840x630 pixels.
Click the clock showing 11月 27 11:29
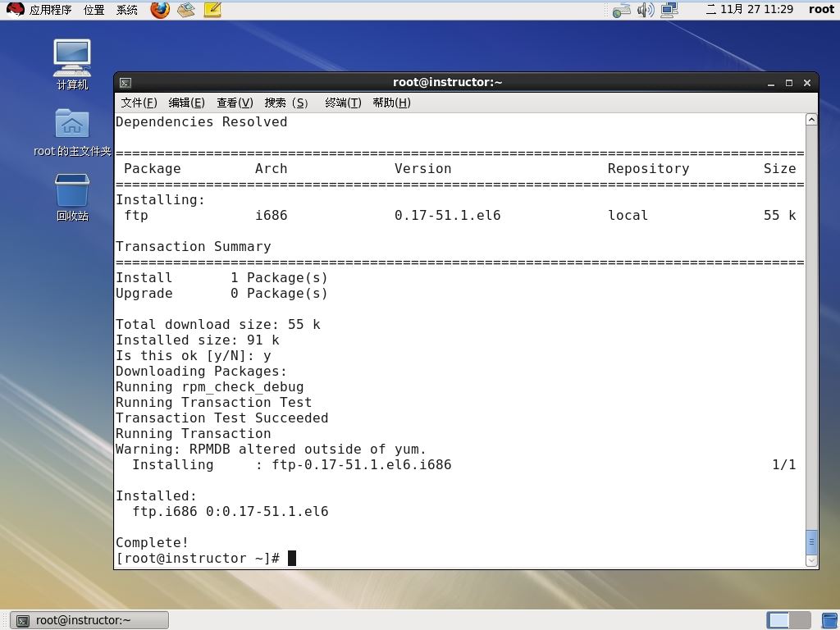(750, 9)
